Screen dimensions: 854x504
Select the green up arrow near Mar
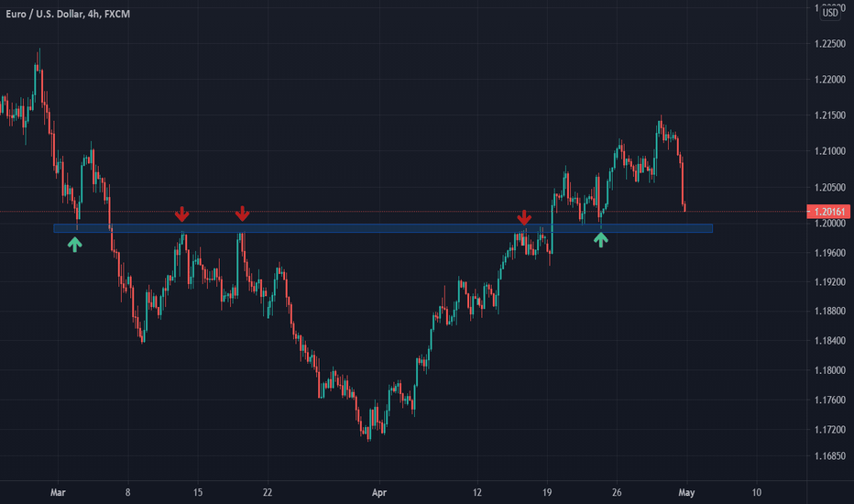[74, 245]
